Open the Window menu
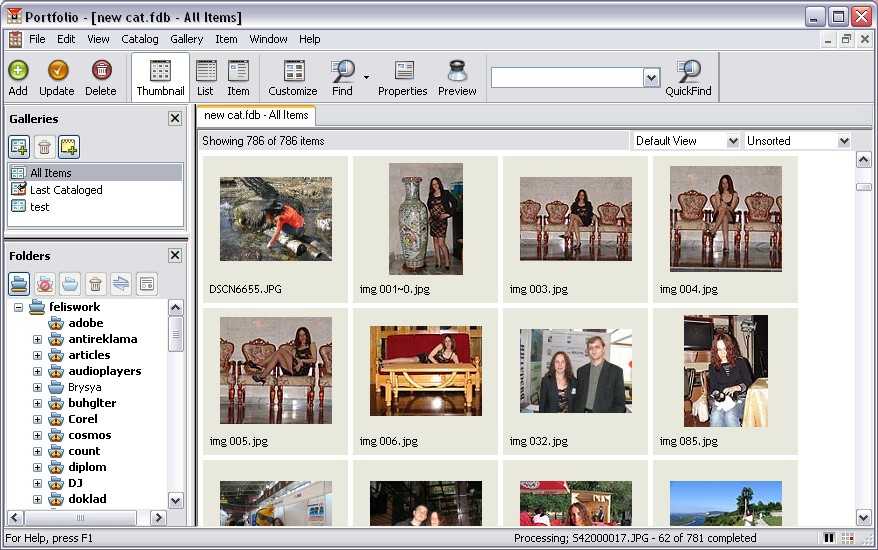This screenshot has width=878, height=550. pos(268,39)
